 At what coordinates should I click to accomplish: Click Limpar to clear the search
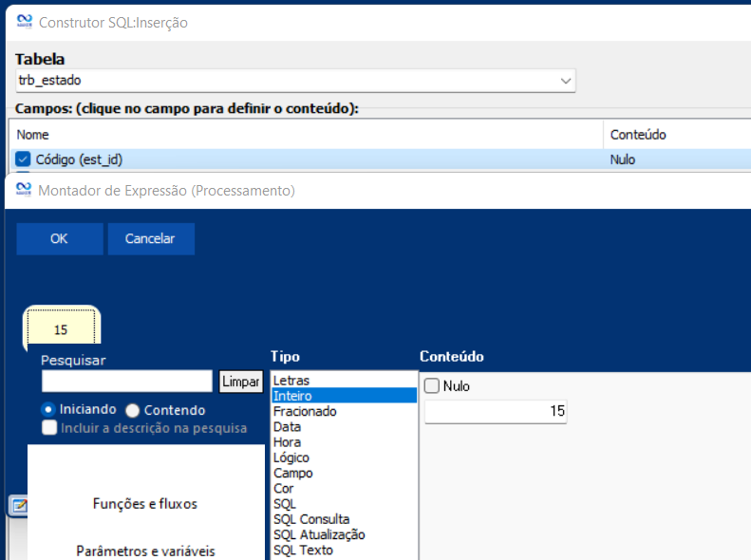point(241,382)
